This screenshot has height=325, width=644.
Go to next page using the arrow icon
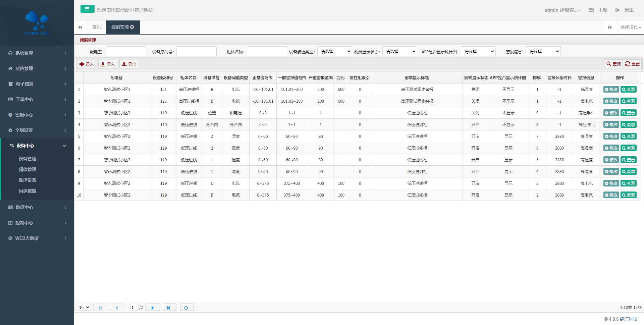click(153, 308)
